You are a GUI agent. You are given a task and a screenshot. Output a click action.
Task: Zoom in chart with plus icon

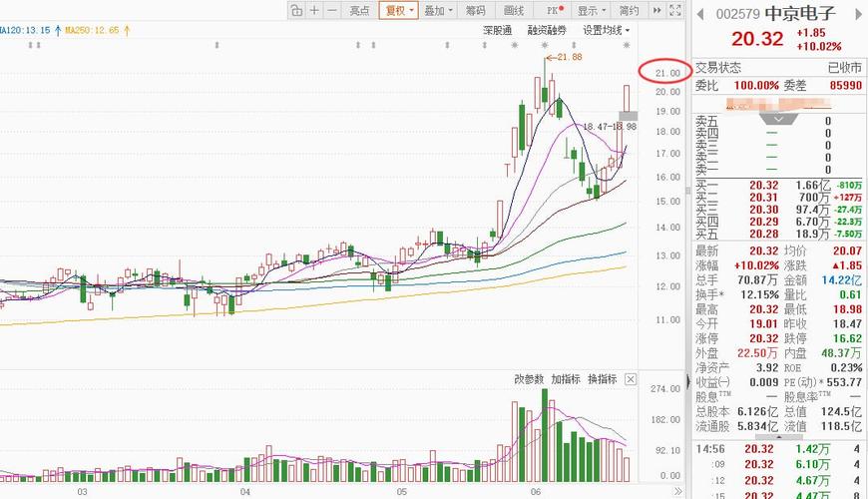(x=314, y=10)
